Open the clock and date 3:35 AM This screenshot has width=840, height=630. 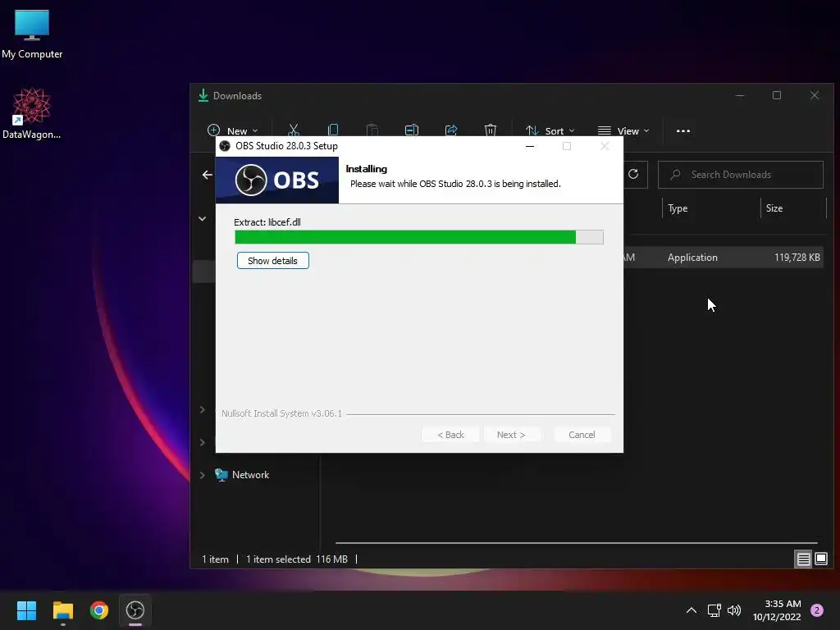(x=777, y=610)
